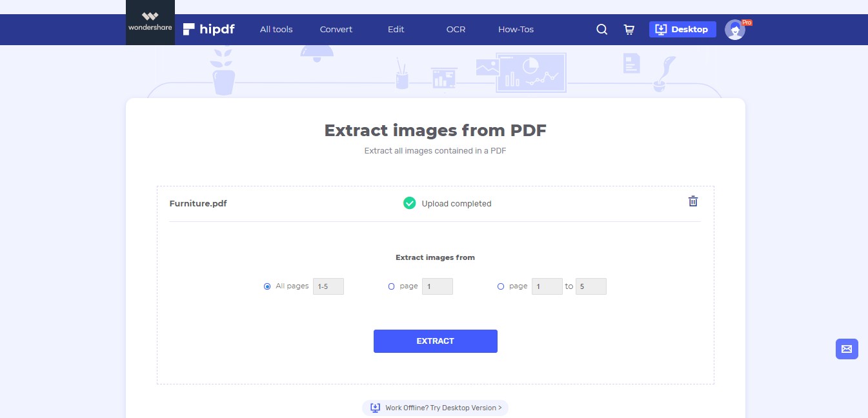Open the shopping cart icon

pyautogui.click(x=629, y=30)
